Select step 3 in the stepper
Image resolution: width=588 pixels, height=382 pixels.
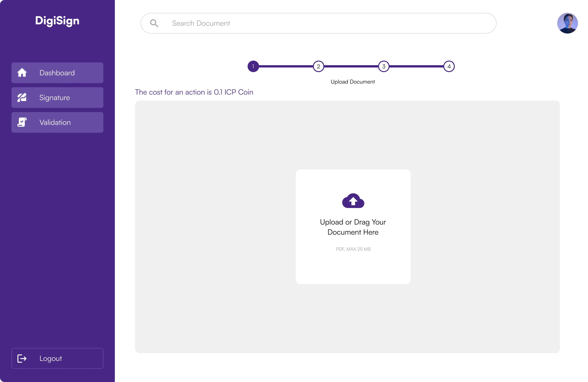(384, 66)
